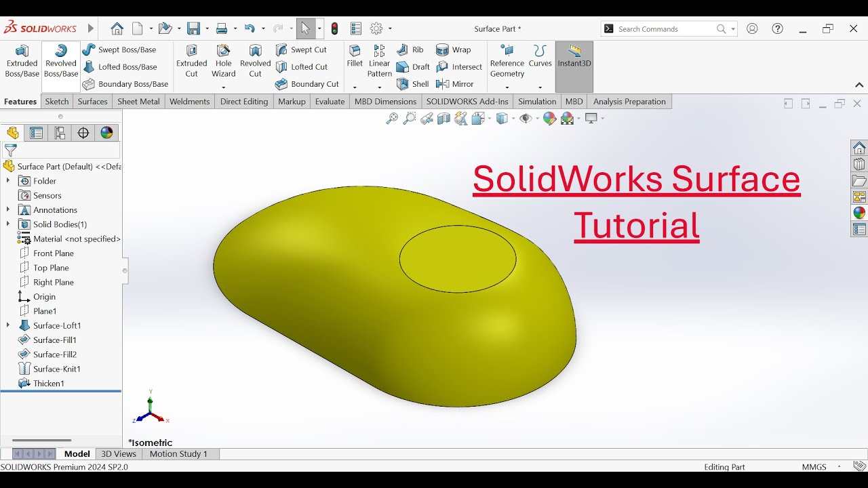Expand Solid Bodies(1) in tree
This screenshot has height=488, width=868.
click(8, 224)
